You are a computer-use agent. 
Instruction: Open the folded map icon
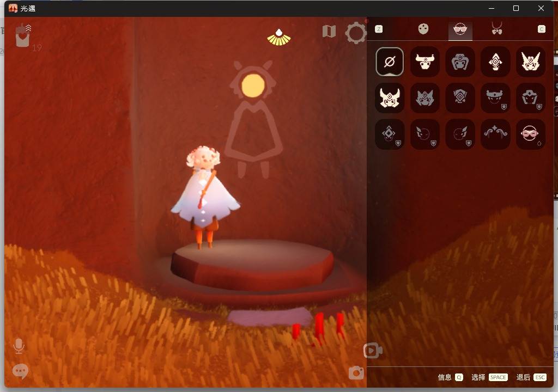[x=329, y=31]
